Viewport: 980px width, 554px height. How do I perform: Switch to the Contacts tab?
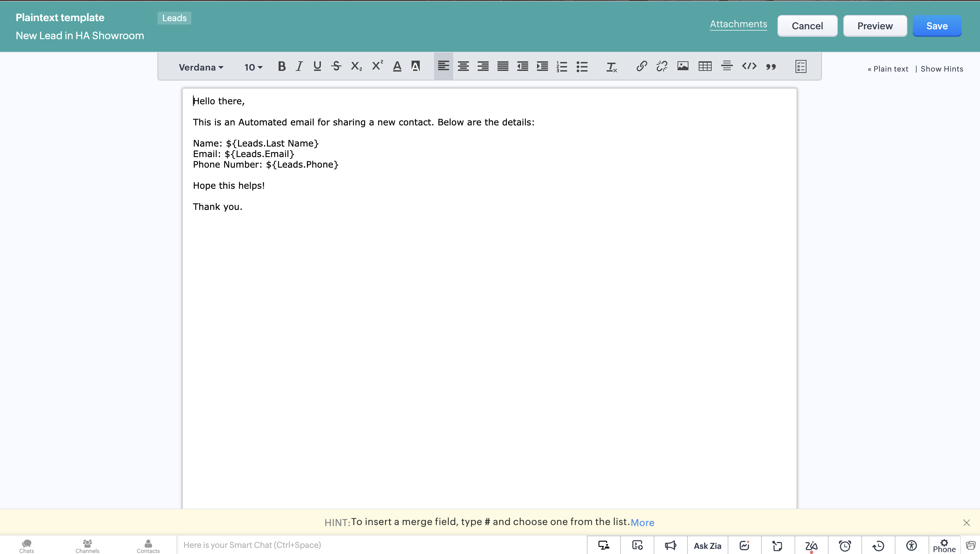pyautogui.click(x=148, y=545)
